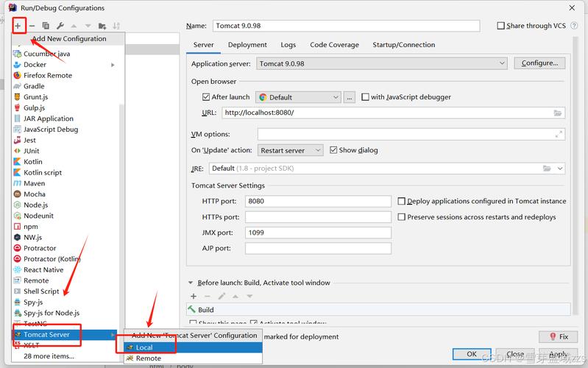
Task: Open Edit Templates wrench icon
Action: tap(60, 26)
